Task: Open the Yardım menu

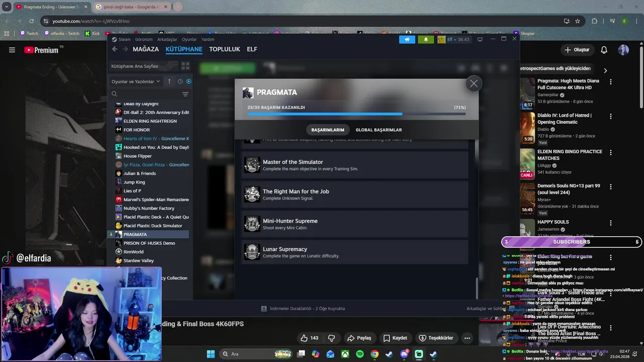Action: click(208, 39)
